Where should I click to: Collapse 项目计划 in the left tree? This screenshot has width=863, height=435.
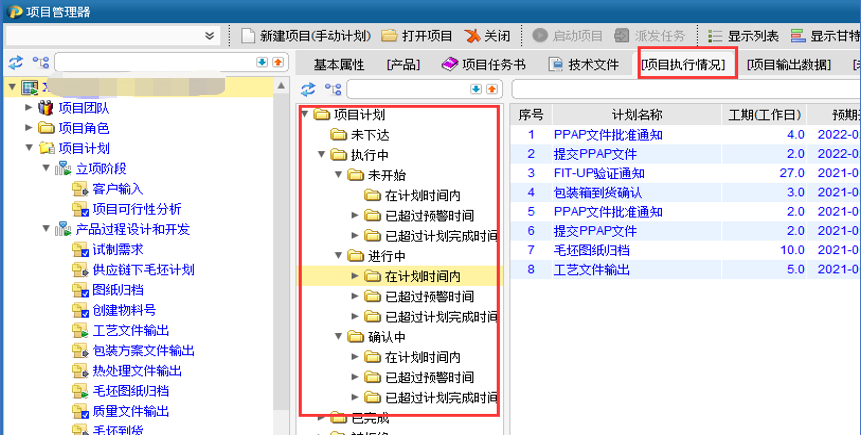click(x=29, y=148)
